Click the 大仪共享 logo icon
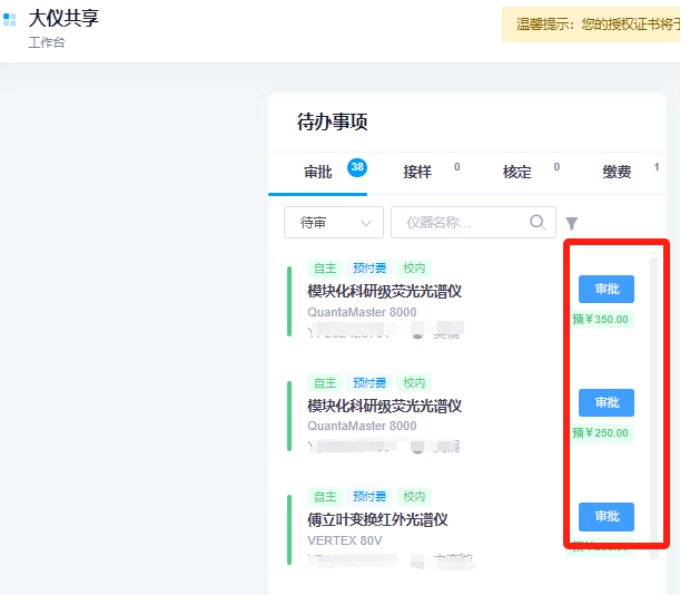 [x=10, y=19]
